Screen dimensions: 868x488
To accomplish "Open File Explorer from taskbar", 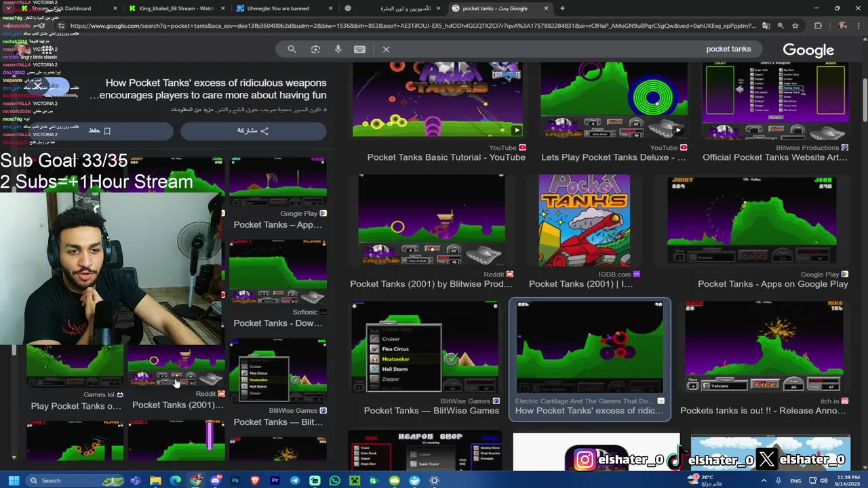I will pos(155,481).
